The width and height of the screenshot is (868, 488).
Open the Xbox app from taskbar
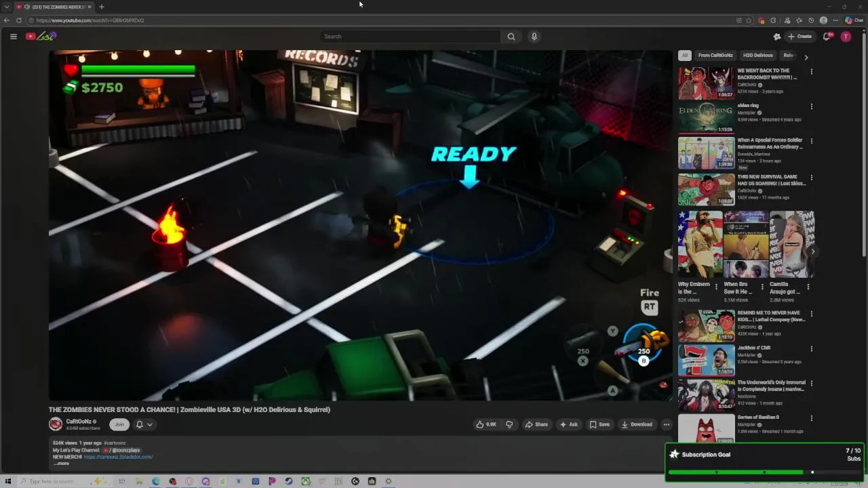306,481
